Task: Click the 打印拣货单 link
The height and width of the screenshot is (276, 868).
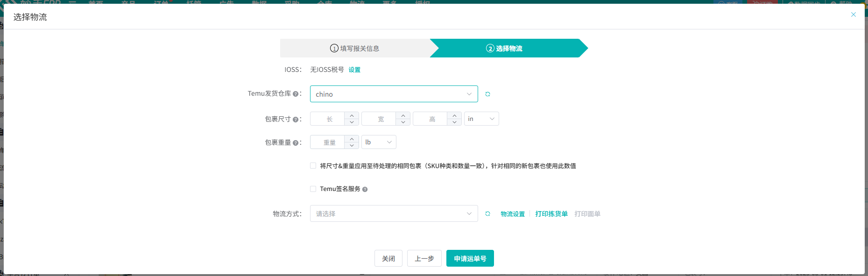Action: pyautogui.click(x=551, y=214)
